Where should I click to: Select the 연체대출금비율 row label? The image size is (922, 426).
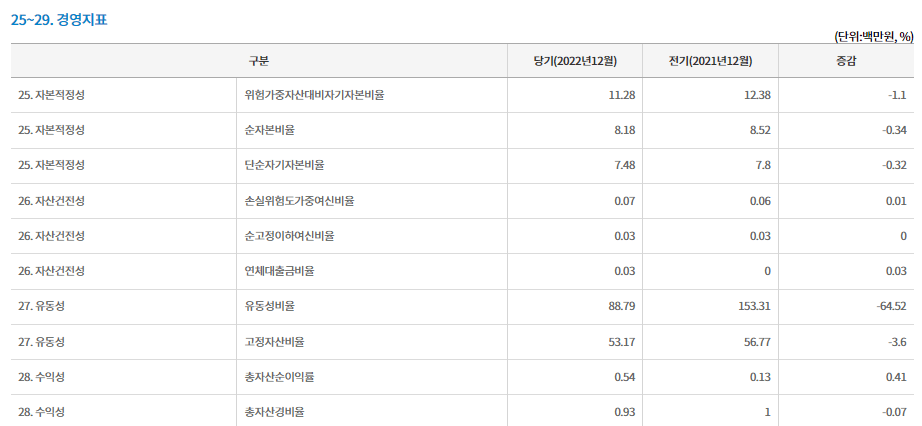[279, 271]
